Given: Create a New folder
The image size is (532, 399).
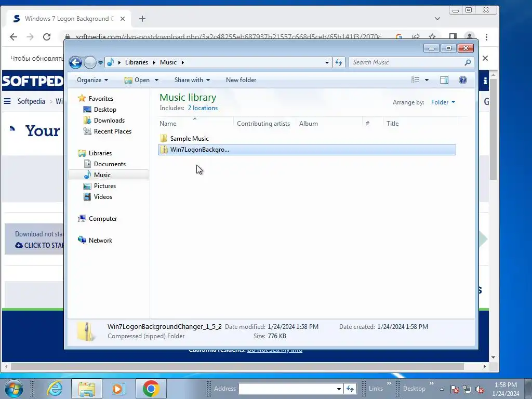Looking at the screenshot, I should [241, 80].
